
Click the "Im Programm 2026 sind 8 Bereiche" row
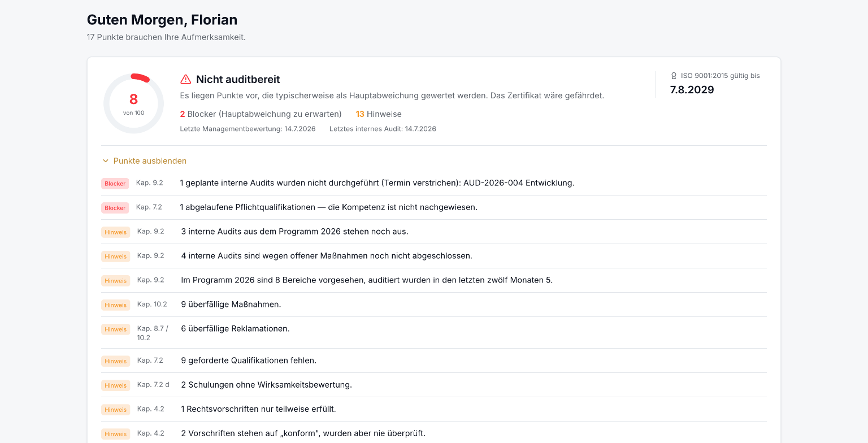tap(434, 280)
